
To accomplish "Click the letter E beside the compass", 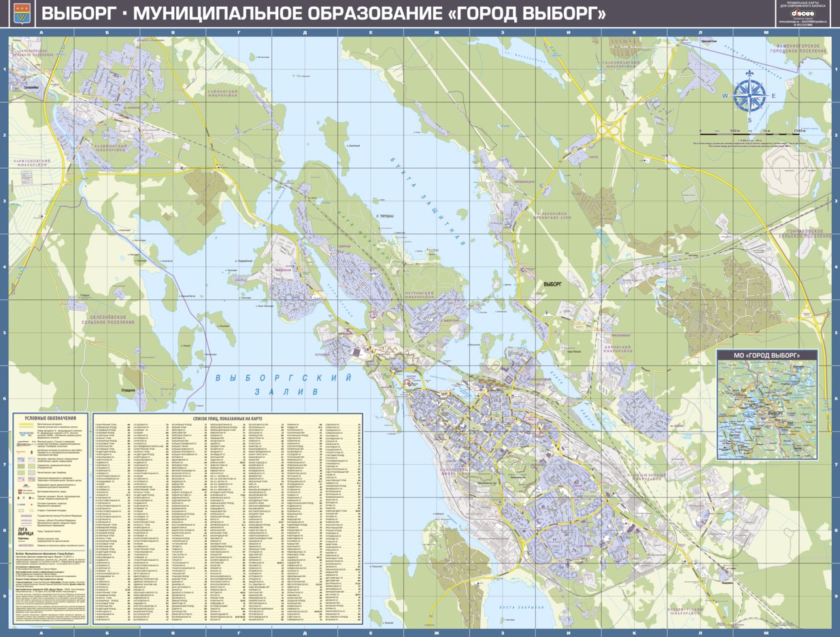I will click(773, 96).
